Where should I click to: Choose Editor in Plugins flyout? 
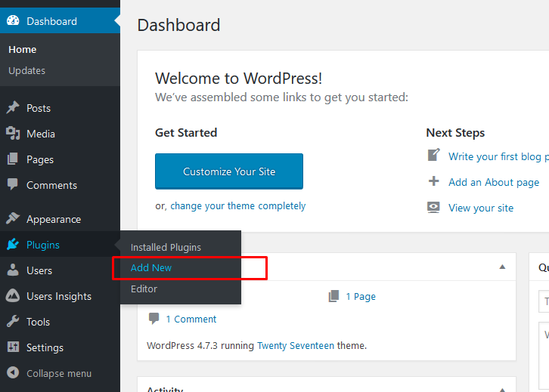(144, 289)
